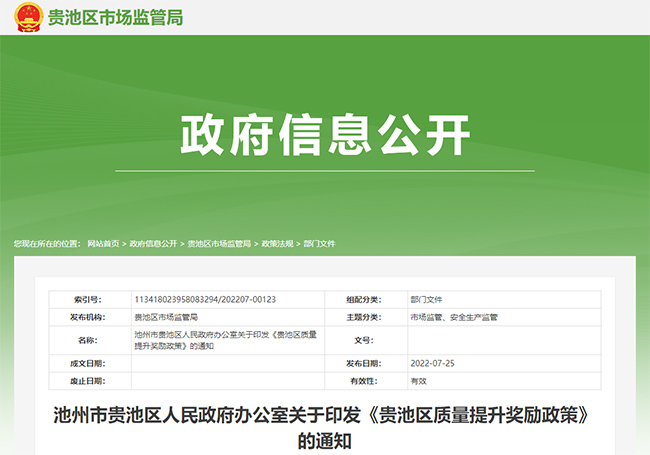Image resolution: width=650 pixels, height=455 pixels.
Task: Click the 发布机构 label cell
Action: [x=90, y=317]
